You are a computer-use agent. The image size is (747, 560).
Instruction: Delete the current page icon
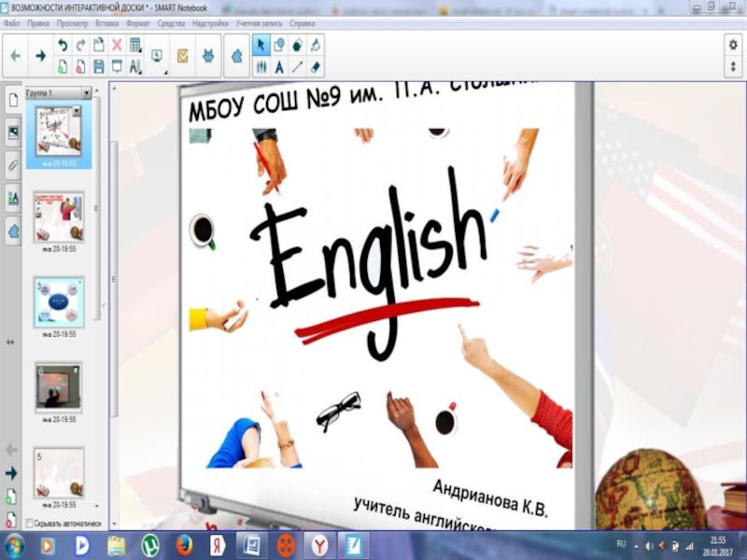(x=80, y=66)
